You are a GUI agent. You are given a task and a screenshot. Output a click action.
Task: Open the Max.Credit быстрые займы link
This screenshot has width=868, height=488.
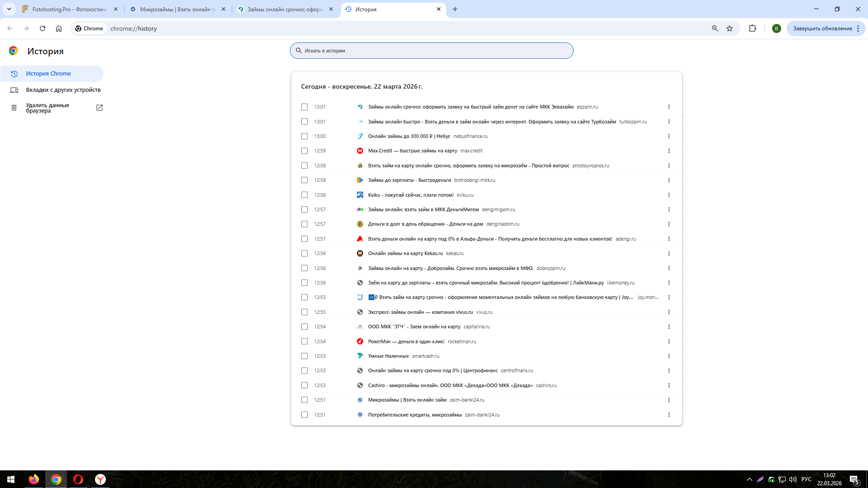click(413, 151)
